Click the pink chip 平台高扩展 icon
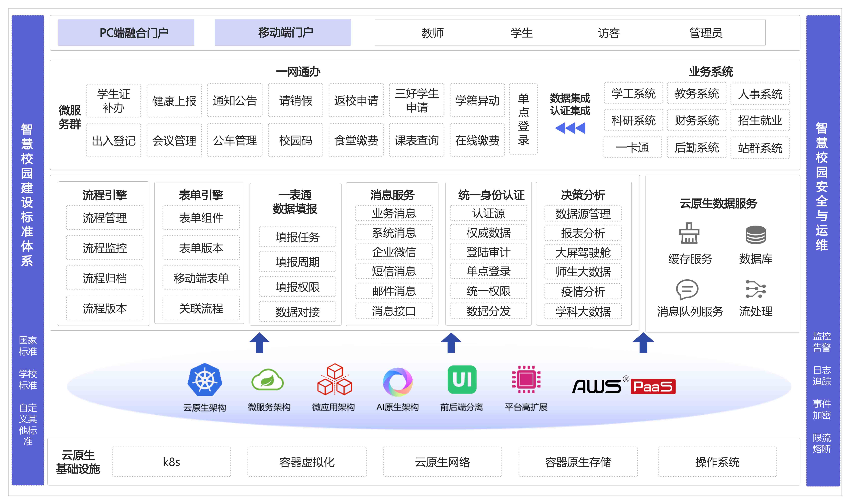Screen dimensions: 850x504 (526, 379)
